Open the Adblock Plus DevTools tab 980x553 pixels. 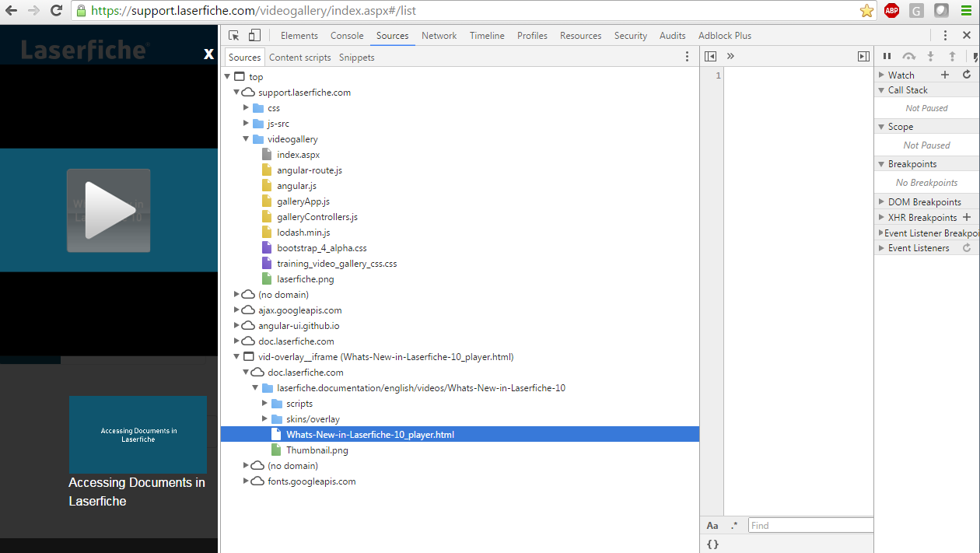725,35
